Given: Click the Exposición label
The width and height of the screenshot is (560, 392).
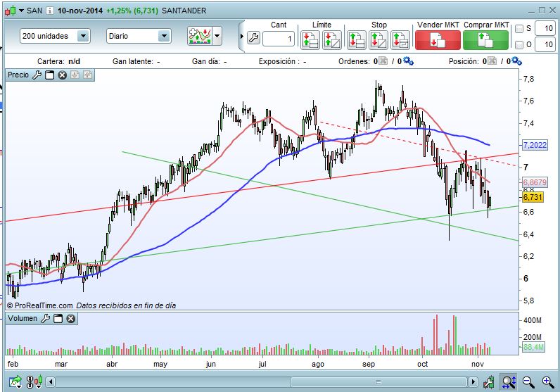Looking at the screenshot, I should [279, 61].
